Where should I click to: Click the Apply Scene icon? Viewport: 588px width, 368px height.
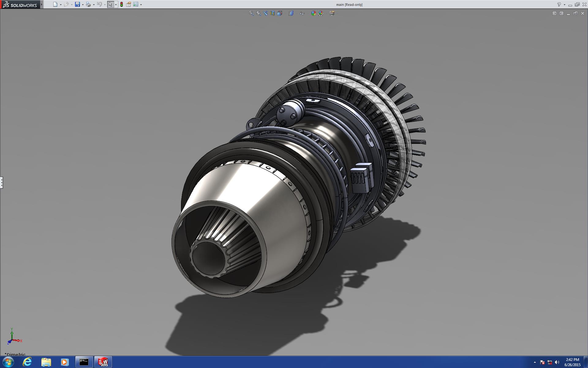coord(321,13)
